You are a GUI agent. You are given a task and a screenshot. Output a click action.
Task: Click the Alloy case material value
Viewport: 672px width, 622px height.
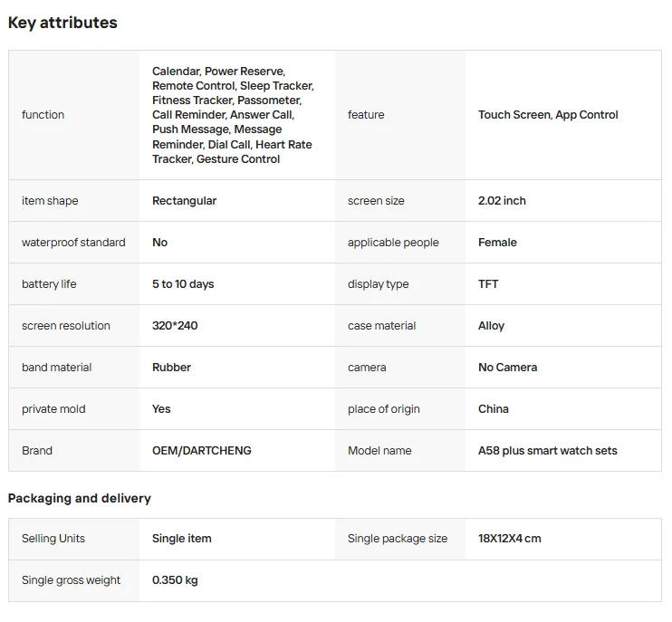click(x=491, y=326)
